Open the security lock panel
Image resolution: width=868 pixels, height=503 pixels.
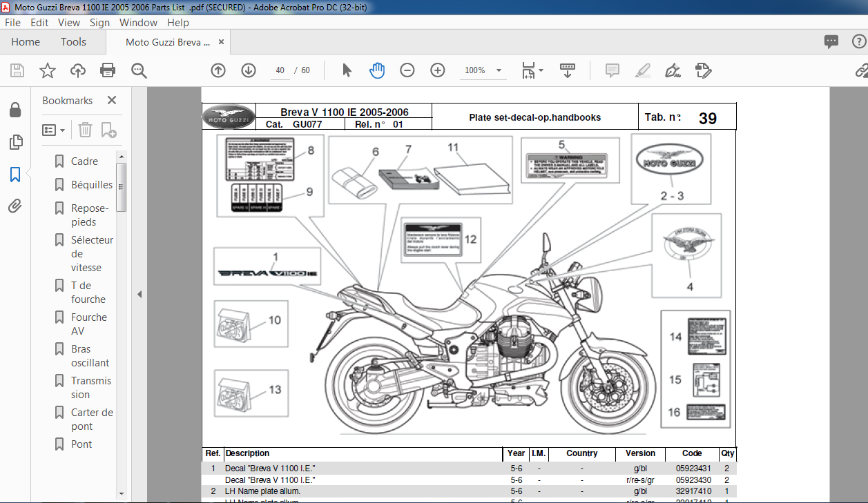pos(15,110)
